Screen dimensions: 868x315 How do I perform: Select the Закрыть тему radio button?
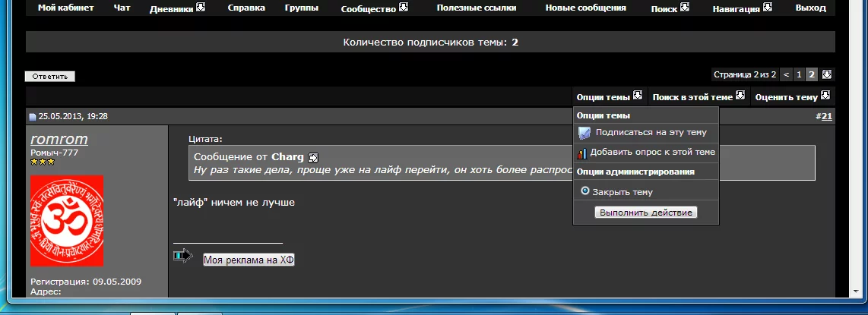(585, 191)
